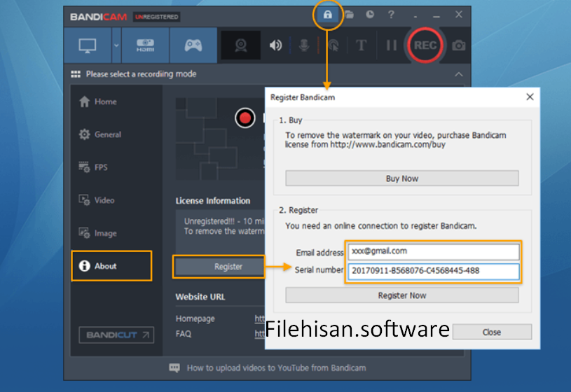Viewport: 571px width, 392px height.
Task: Toggle the microphone icon
Action: point(304,45)
